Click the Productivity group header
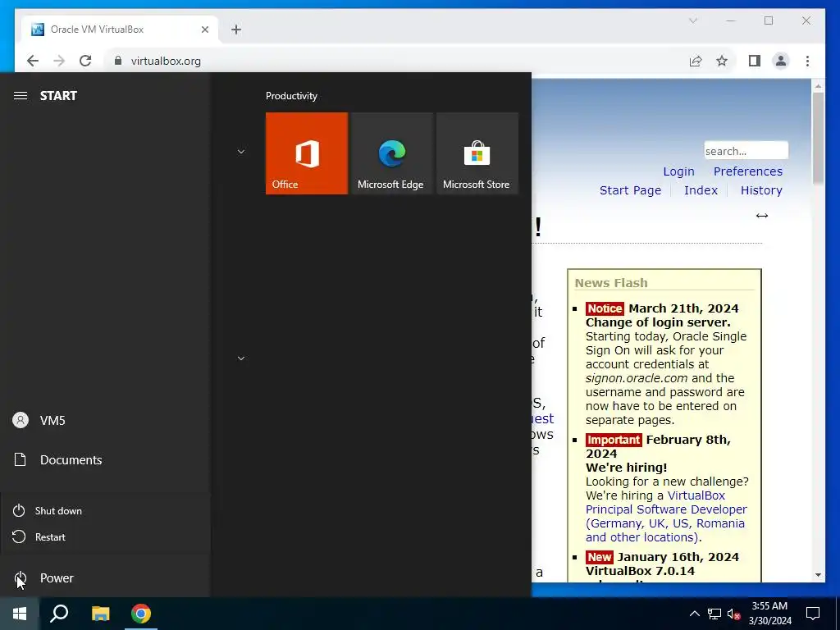This screenshot has height=630, width=840. click(291, 96)
